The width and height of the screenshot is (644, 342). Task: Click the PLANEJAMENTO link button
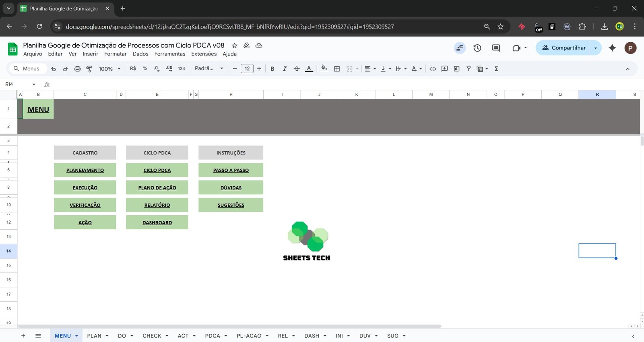click(85, 170)
